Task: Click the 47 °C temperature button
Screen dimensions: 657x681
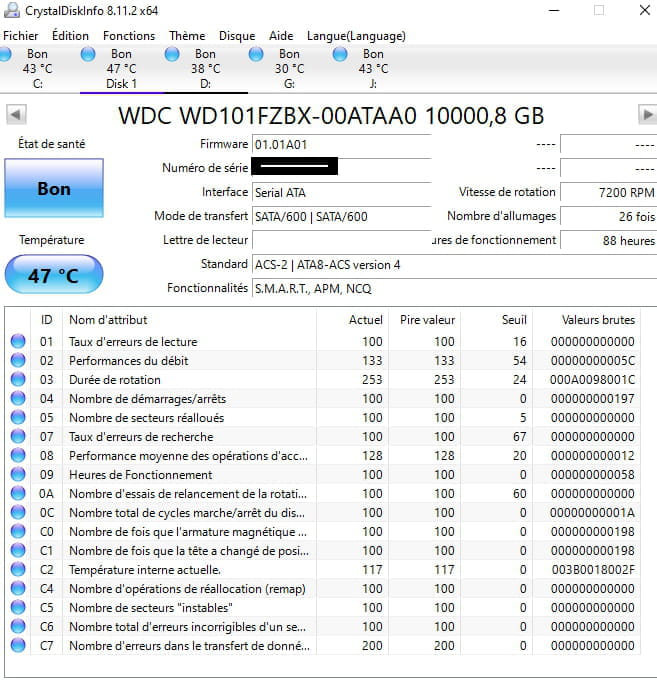Action: (x=54, y=274)
